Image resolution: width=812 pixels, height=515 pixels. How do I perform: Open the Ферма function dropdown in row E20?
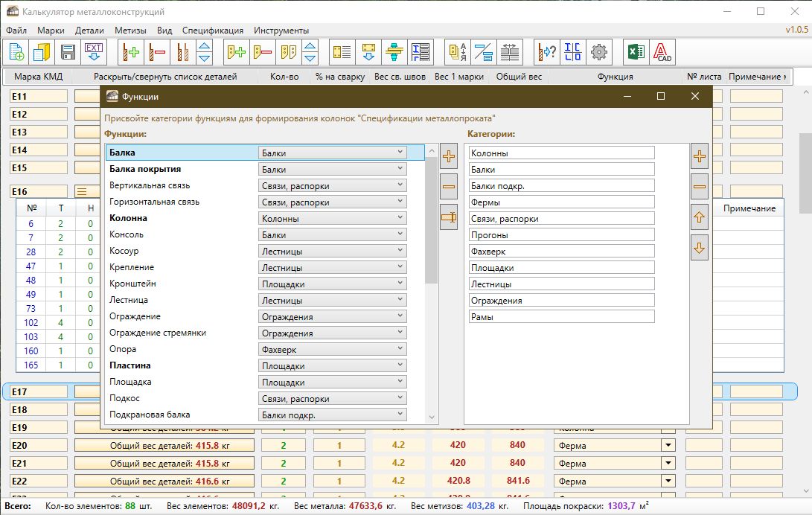coord(668,445)
